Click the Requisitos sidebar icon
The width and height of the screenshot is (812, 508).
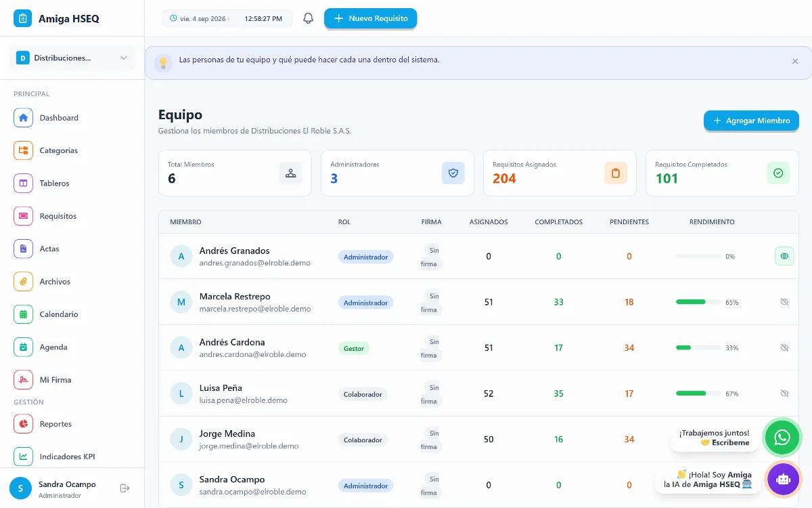(x=23, y=216)
